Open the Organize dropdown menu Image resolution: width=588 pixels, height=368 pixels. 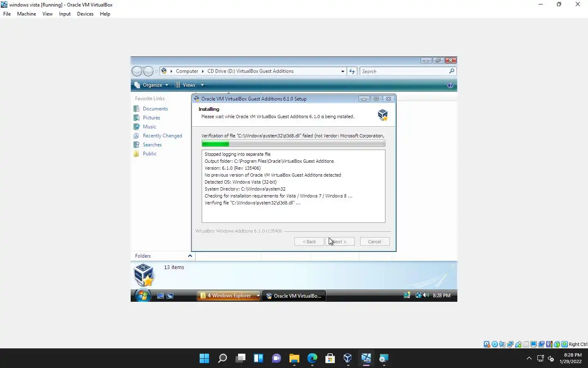click(151, 85)
